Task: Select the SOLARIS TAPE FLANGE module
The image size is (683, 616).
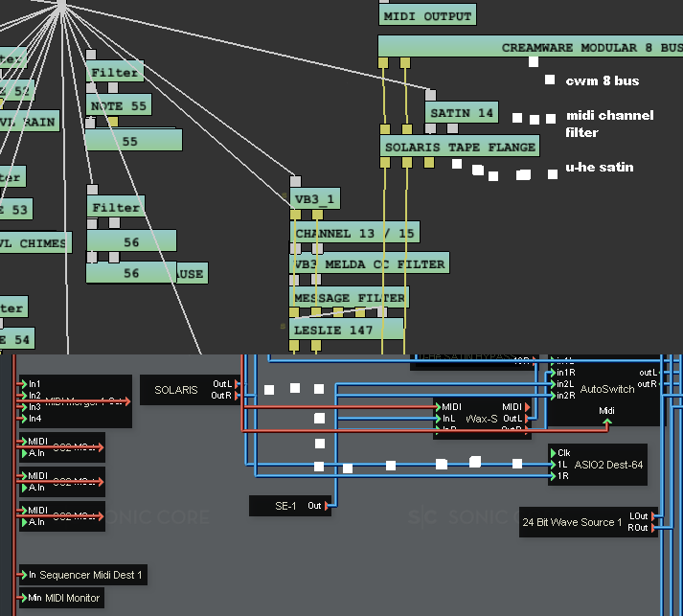Action: coord(460,147)
